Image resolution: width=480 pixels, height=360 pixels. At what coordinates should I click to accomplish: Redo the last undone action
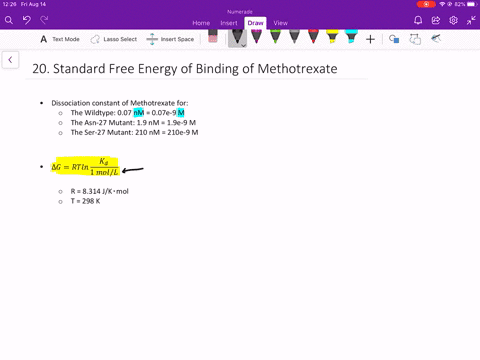[44, 20]
